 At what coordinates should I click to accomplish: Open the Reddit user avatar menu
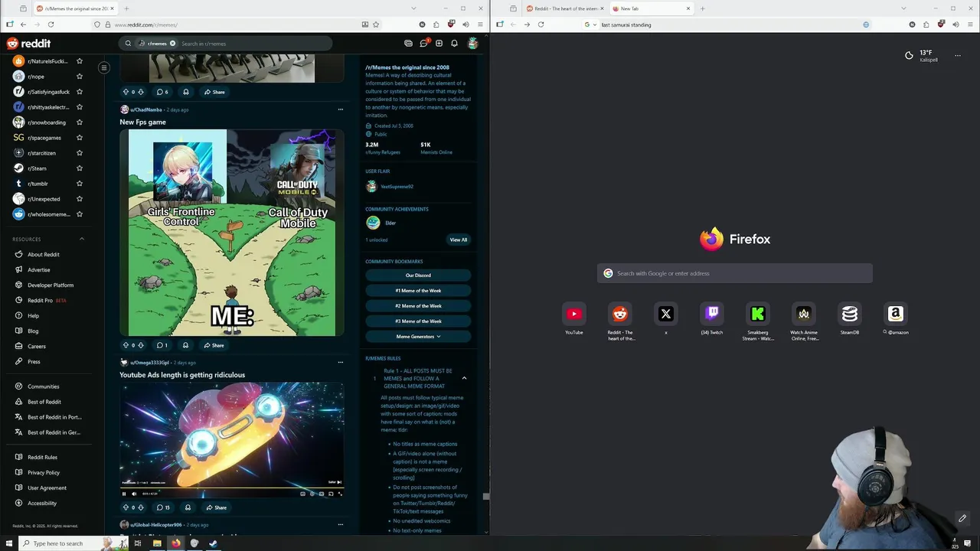point(473,44)
